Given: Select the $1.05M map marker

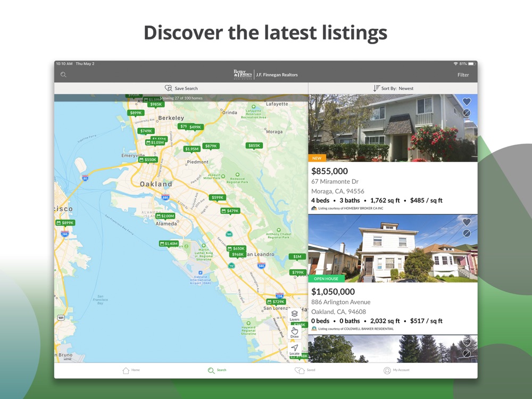Looking at the screenshot, I should (x=155, y=143).
